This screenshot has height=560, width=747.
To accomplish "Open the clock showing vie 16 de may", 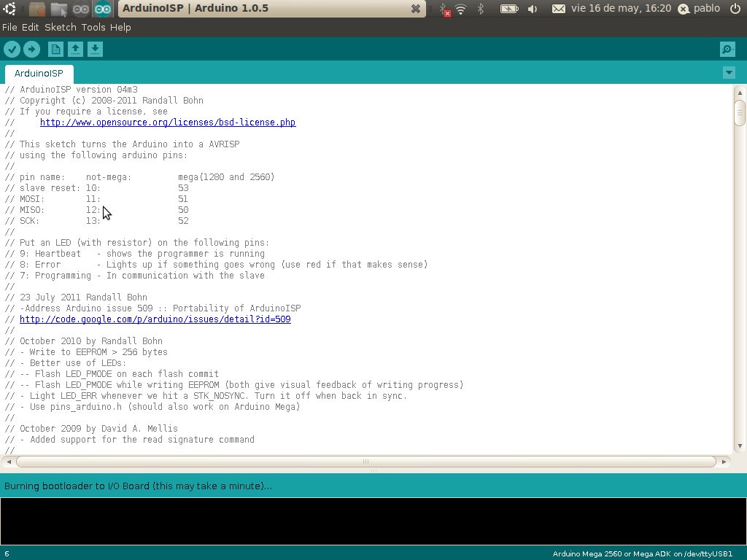I will pyautogui.click(x=622, y=8).
